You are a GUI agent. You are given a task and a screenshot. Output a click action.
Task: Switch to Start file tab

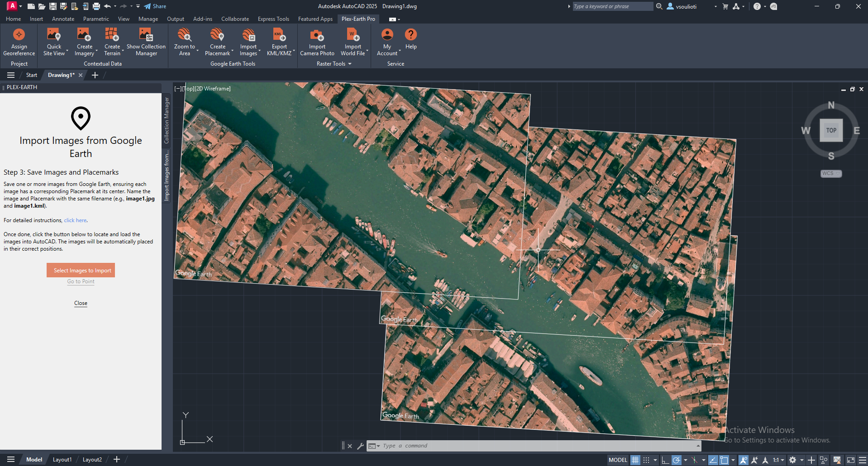pyautogui.click(x=32, y=75)
